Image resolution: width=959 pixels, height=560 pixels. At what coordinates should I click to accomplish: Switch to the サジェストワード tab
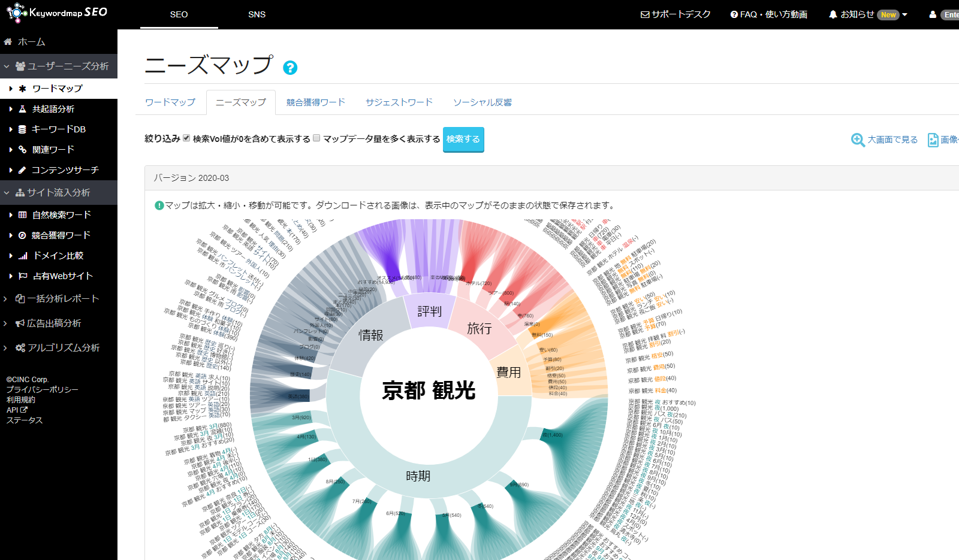pos(399,102)
